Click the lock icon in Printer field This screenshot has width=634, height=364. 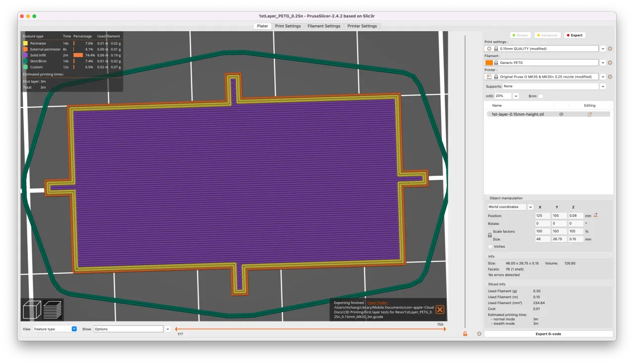pos(496,77)
